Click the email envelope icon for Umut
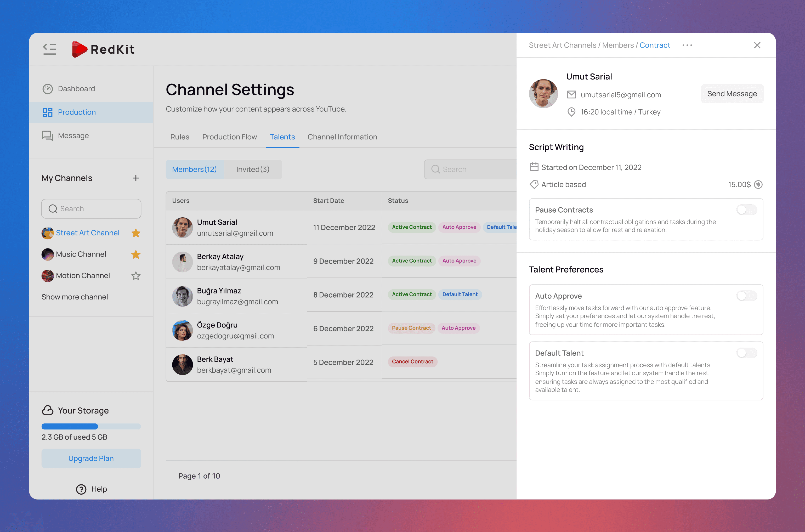Image resolution: width=805 pixels, height=532 pixels. 571,95
